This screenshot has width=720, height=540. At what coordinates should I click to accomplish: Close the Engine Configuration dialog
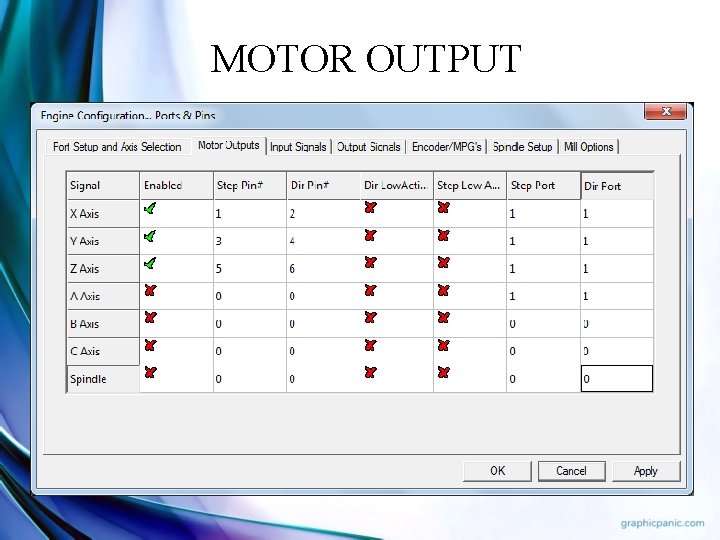click(x=666, y=112)
